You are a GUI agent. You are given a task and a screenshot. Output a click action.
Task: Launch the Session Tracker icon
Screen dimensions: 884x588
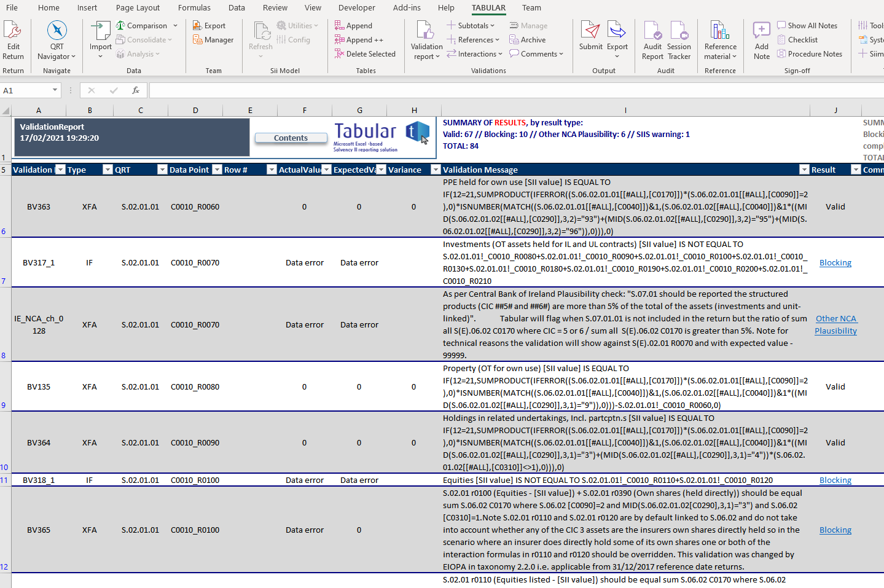pos(679,31)
